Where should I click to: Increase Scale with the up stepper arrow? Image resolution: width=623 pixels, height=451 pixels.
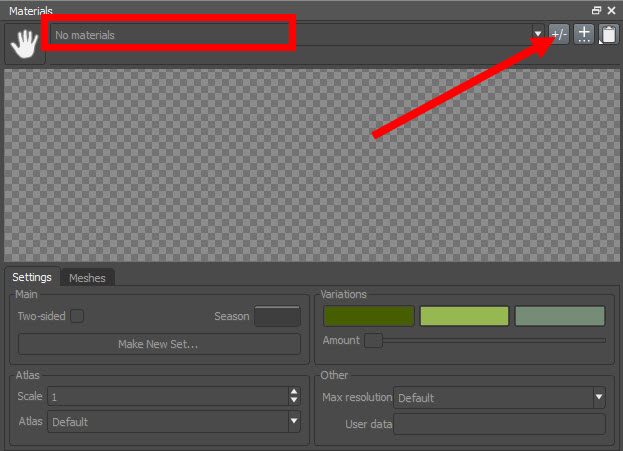[294, 391]
